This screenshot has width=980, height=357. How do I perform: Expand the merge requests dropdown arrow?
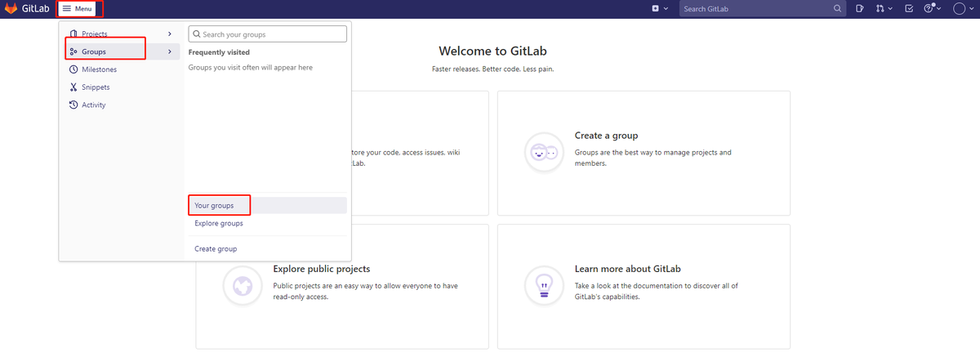pyautogui.click(x=889, y=9)
